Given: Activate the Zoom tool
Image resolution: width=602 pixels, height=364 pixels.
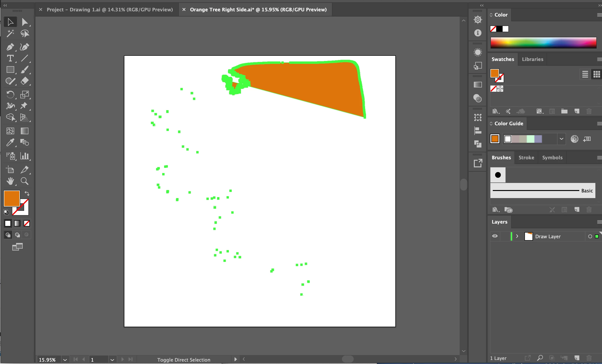Looking at the screenshot, I should [24, 181].
